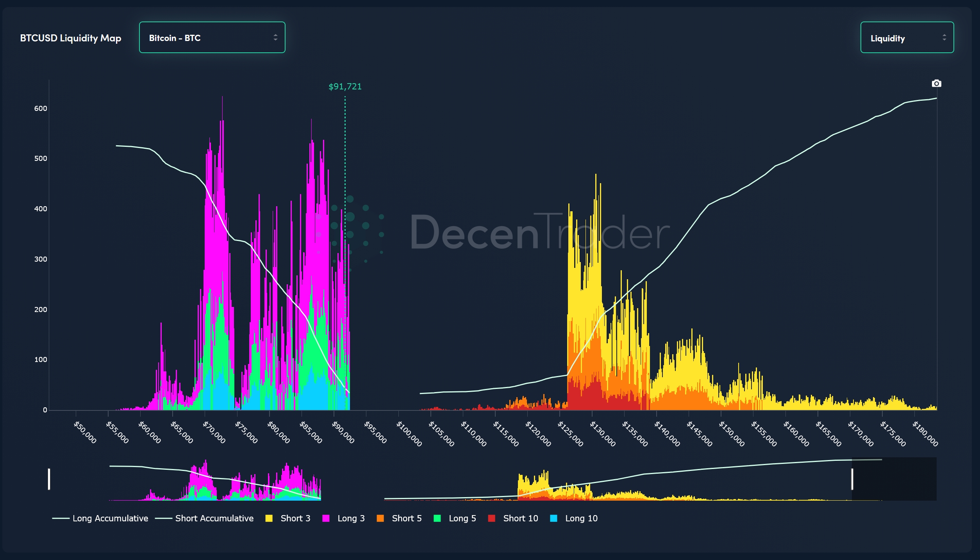The width and height of the screenshot is (980, 560).
Task: Click the Short 5 legend label
Action: [x=407, y=518]
